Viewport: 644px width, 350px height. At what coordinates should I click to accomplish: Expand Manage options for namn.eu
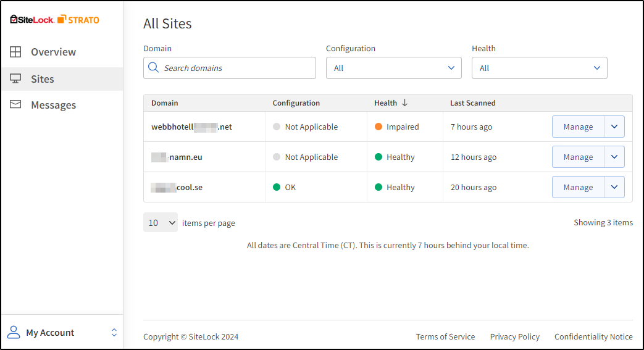point(614,157)
